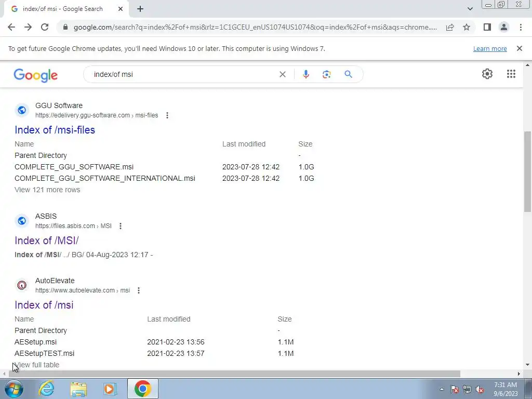Open clock showing 7:31 AM
Image resolution: width=532 pixels, height=399 pixels.
pos(505,389)
